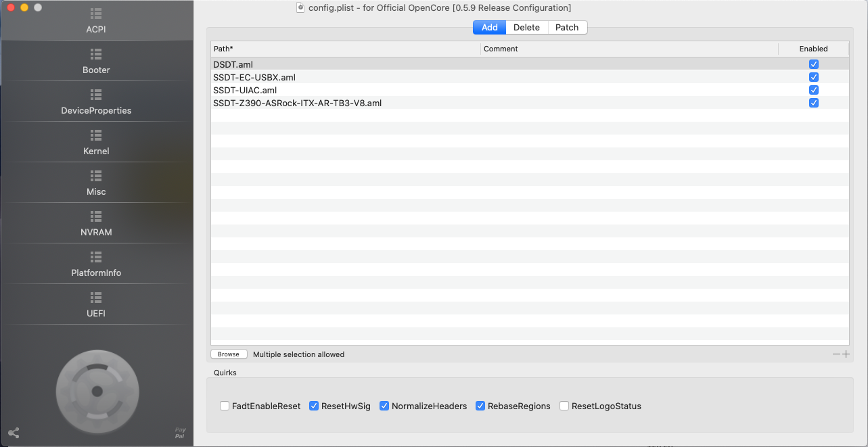Viewport: 868px width, 447px height.
Task: Toggle Enabled checkbox for SSDT-UIAC.aml
Action: click(814, 90)
